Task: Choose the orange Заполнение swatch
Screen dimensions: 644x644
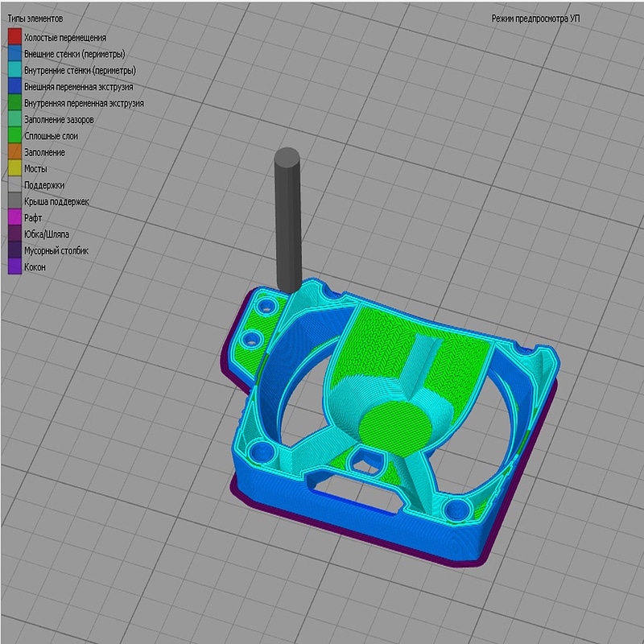Action: (x=14, y=152)
